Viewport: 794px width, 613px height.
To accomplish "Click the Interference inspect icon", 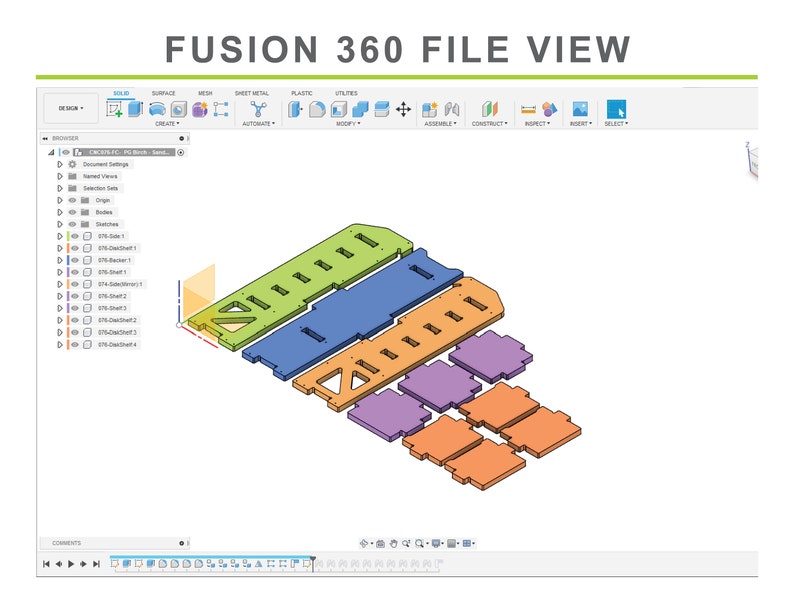I will coord(549,109).
